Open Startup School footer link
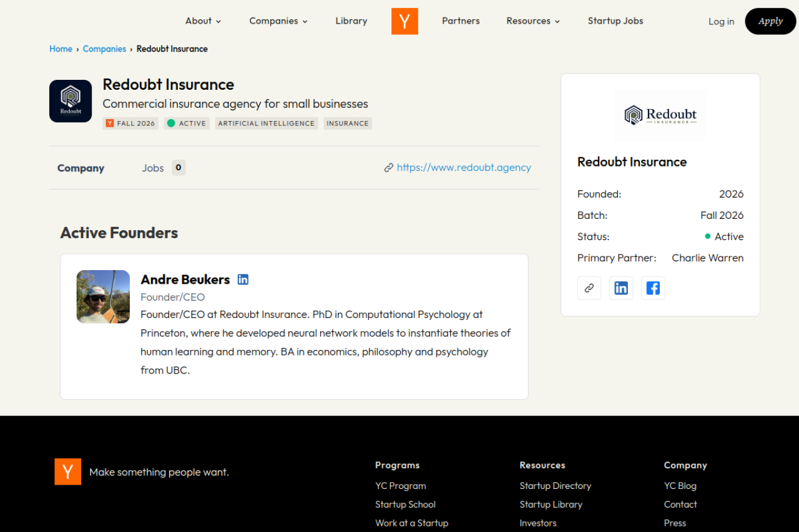 click(x=406, y=505)
